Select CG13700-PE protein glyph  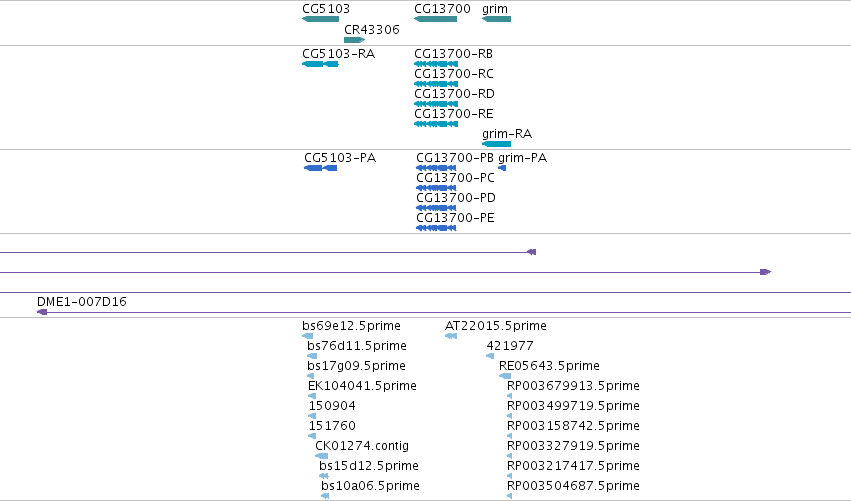(436, 228)
